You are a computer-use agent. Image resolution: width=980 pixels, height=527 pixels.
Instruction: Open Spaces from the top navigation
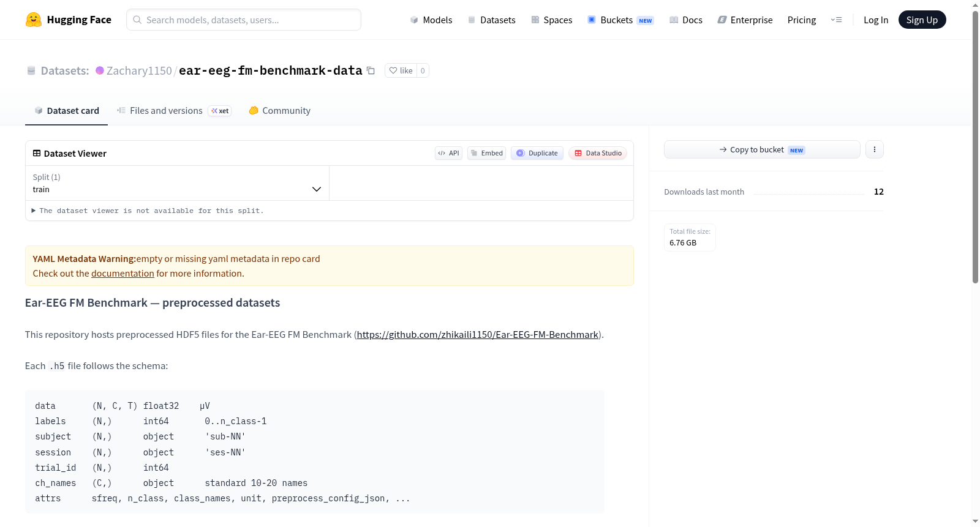point(551,20)
